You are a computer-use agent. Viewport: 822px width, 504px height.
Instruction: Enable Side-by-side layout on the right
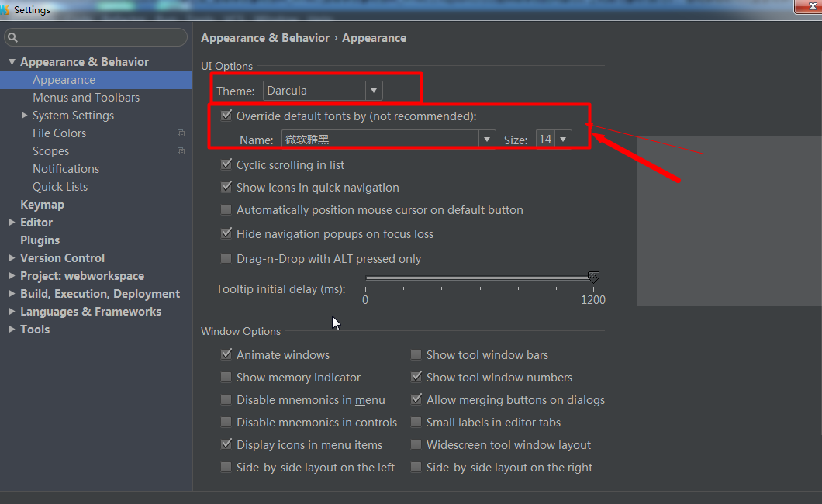[416, 468]
